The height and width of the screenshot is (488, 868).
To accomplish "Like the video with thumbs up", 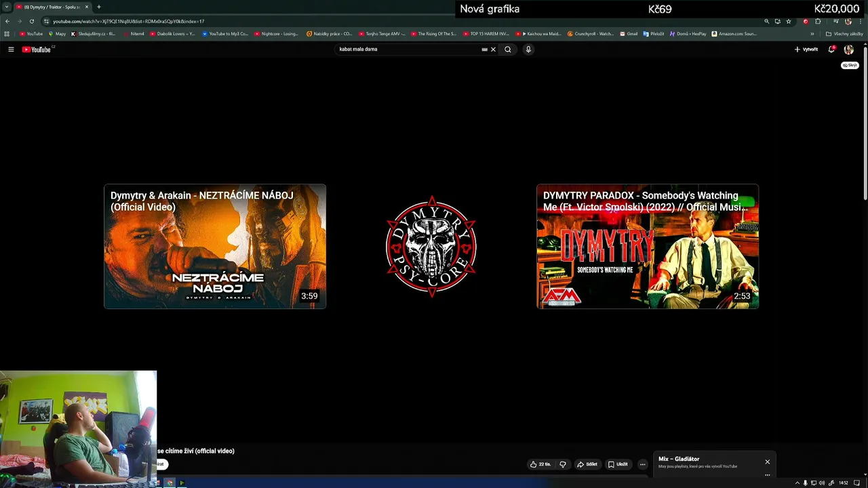I will click(x=540, y=464).
